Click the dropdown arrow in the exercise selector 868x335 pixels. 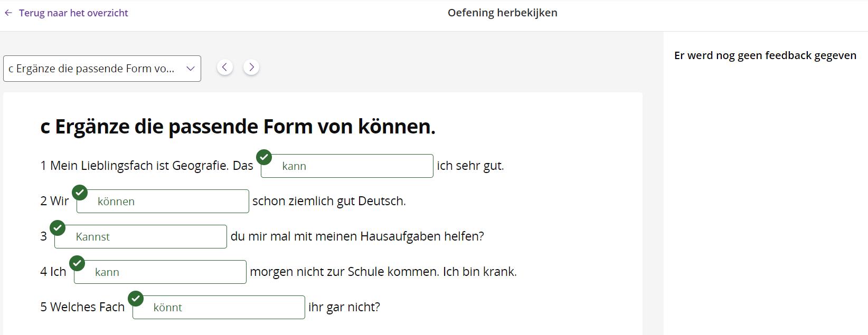pos(191,69)
